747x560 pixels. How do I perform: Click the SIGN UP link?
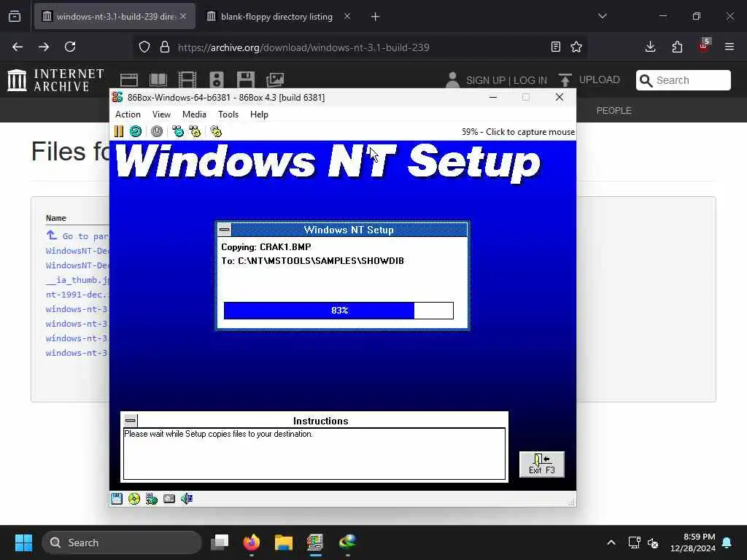click(486, 80)
